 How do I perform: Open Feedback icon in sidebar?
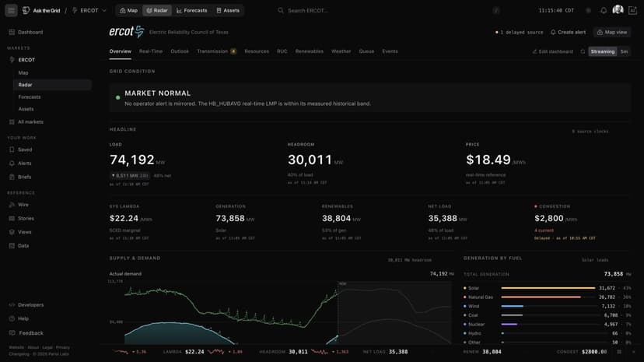[x=12, y=333]
